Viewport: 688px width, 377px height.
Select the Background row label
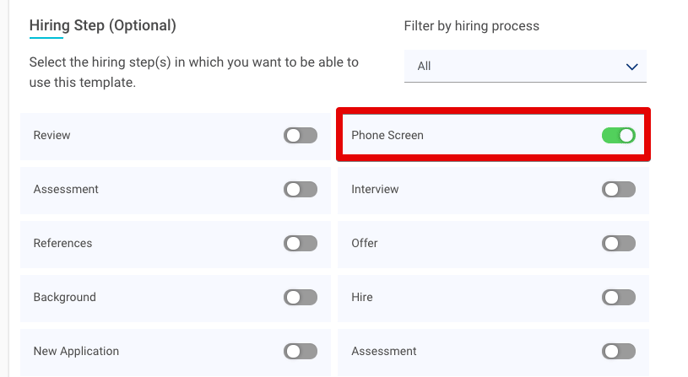tap(64, 297)
